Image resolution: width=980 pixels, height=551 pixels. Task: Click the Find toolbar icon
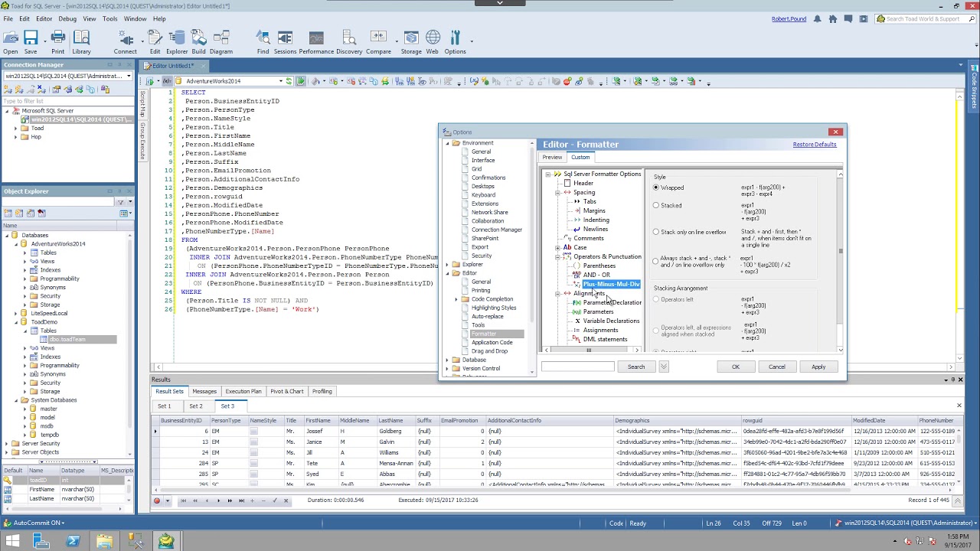[263, 42]
